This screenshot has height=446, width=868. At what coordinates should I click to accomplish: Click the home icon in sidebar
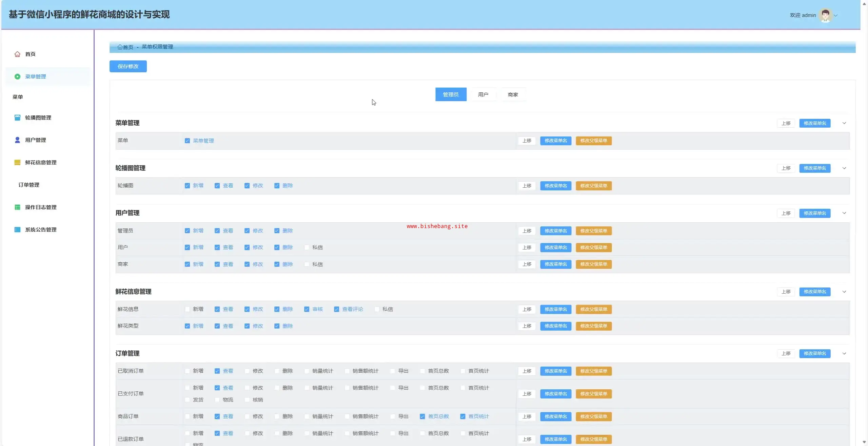coord(17,54)
